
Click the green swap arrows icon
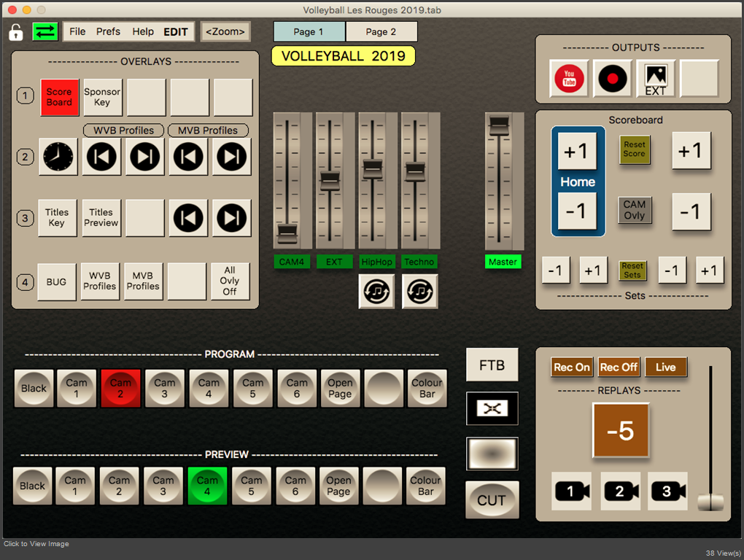(x=44, y=31)
